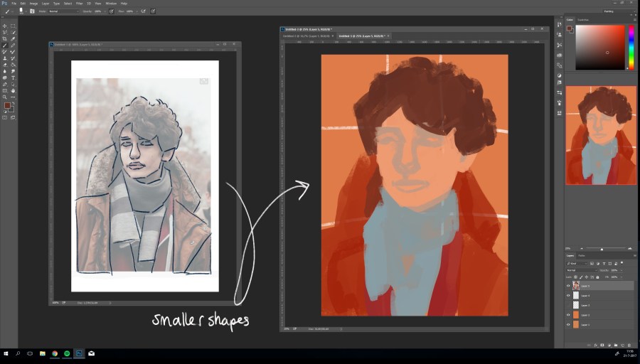Open Windows Start menu
This screenshot has height=364, width=640.
tap(6, 353)
